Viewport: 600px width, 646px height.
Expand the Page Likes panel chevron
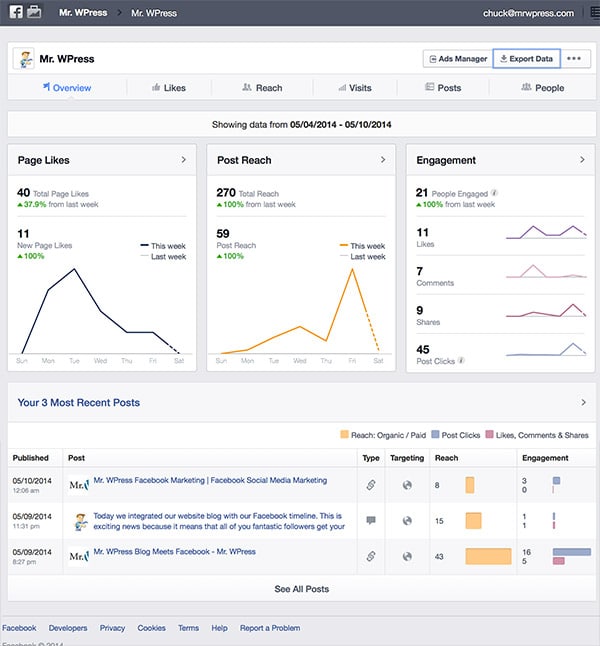tap(184, 159)
